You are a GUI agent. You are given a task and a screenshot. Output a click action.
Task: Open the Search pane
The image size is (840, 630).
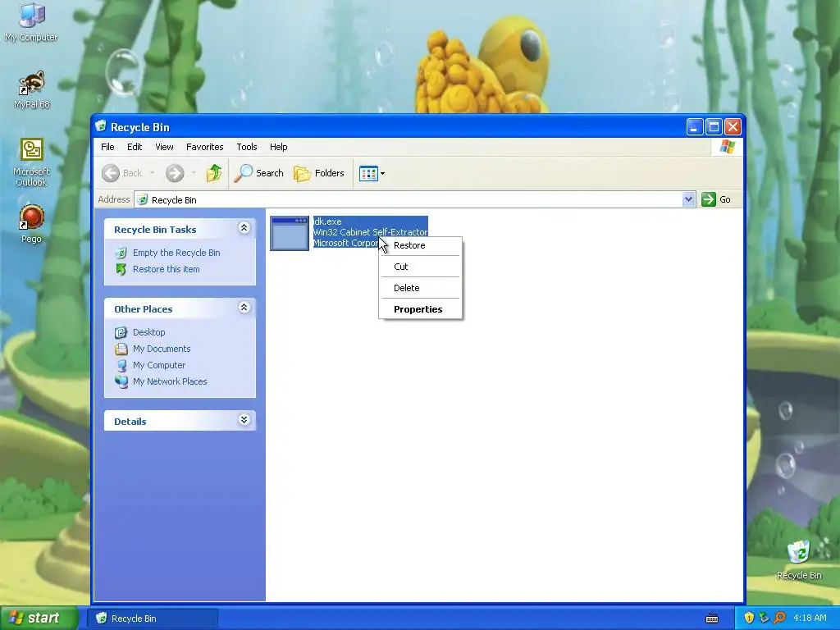pos(258,173)
